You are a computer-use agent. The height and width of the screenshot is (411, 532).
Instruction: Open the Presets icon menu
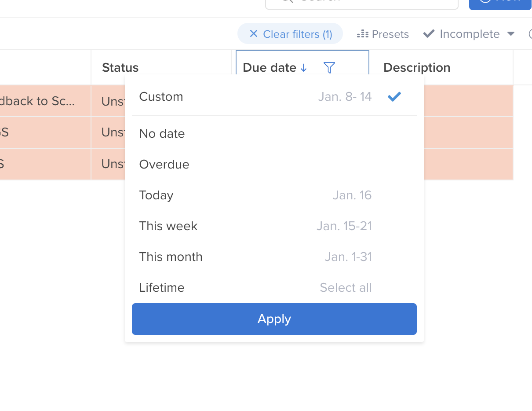(x=363, y=34)
